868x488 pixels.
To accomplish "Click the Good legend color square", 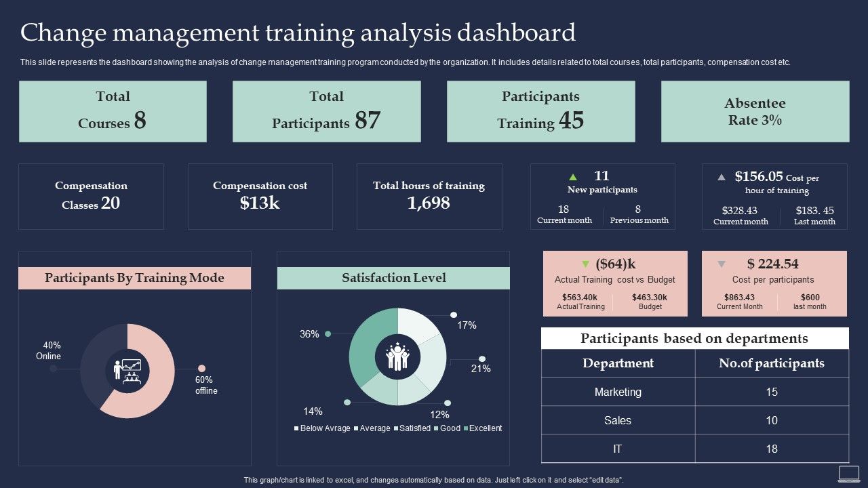I will pyautogui.click(x=436, y=428).
